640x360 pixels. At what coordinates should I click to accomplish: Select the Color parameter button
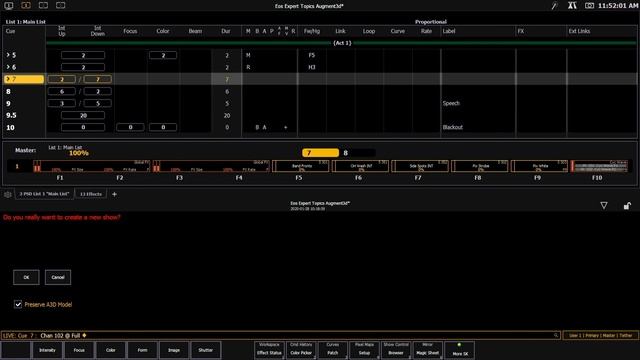(x=111, y=350)
